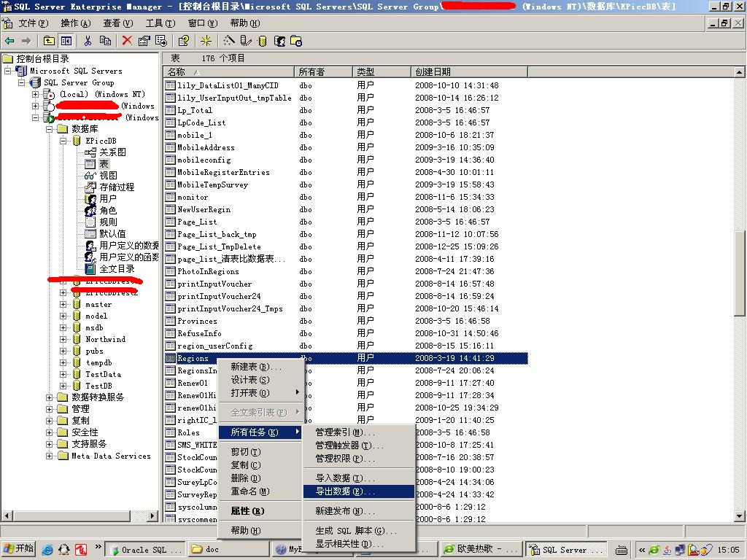Click the taskbar clock showing 15:05
Viewport: 747px width, 560px height.
(729, 550)
